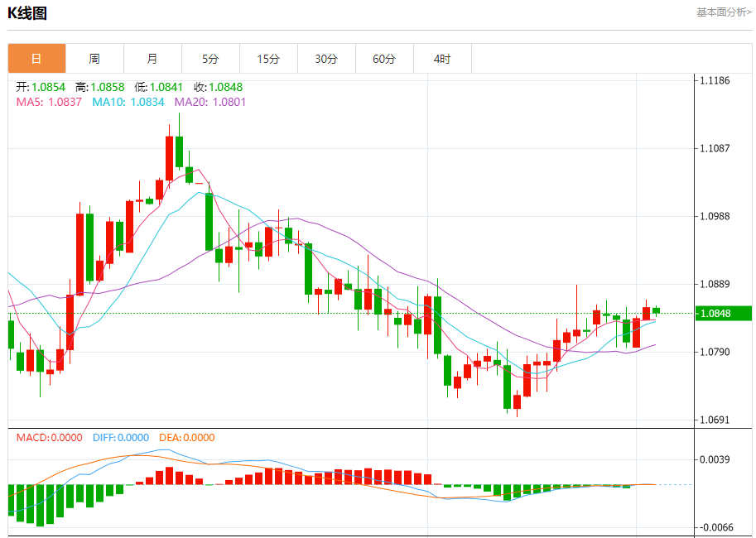Click the 低:1.0841 low value
756x538 pixels.
[159, 87]
